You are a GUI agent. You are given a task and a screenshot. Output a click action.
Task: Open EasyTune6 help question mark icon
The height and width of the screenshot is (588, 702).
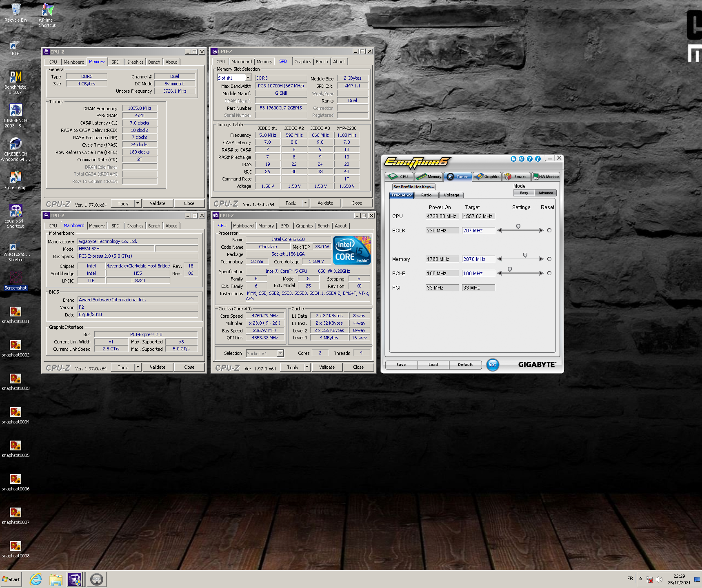[x=530, y=159]
